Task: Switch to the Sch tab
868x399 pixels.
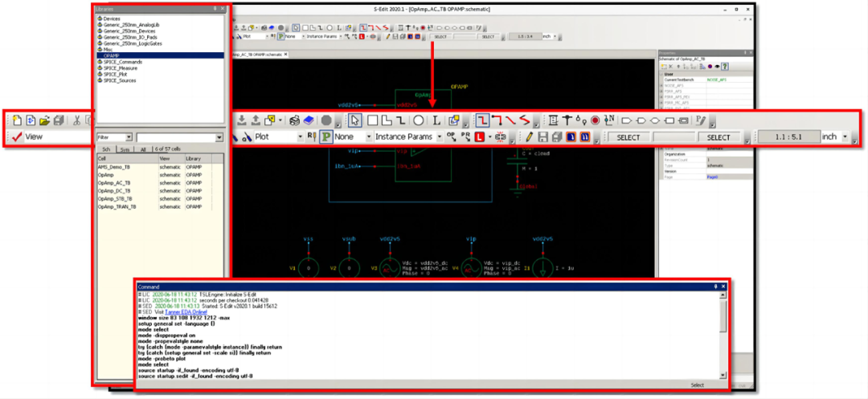Action: click(106, 150)
